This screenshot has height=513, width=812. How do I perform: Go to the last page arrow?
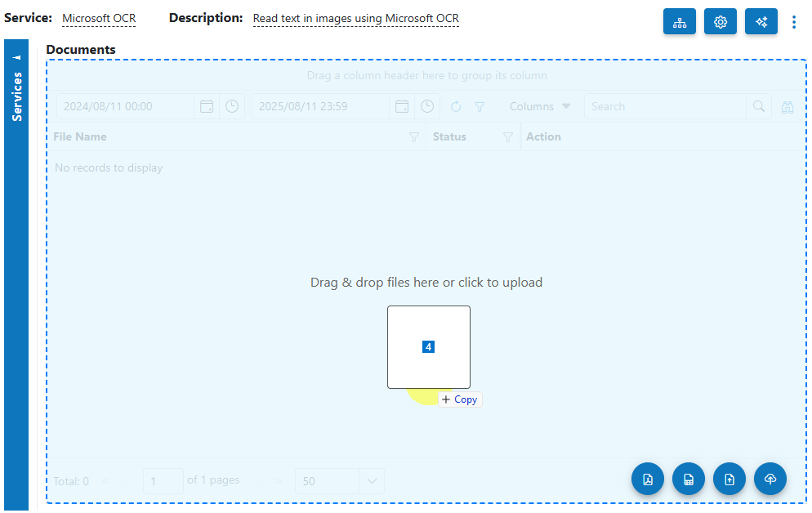pos(279,481)
